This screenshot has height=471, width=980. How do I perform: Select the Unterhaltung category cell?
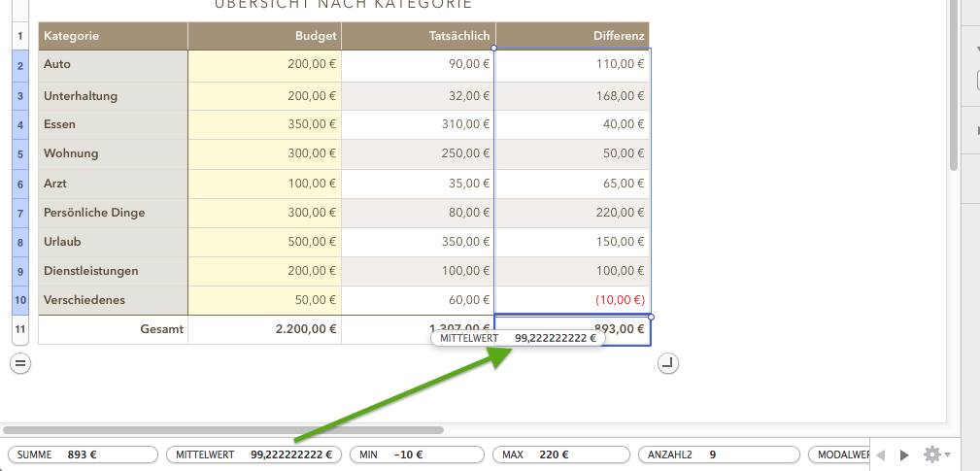(x=113, y=96)
